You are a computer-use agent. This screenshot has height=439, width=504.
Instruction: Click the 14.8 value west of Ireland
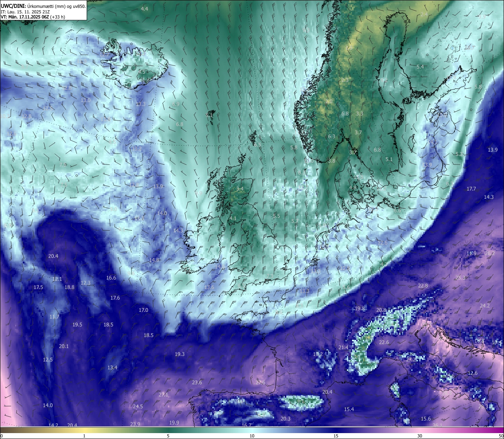click(x=154, y=260)
